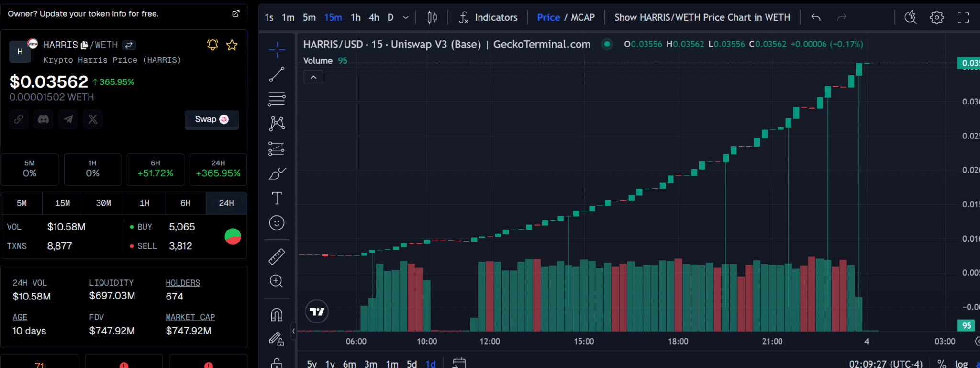Open the update token info external link
The width and height of the screenshot is (980, 368).
coord(235,14)
